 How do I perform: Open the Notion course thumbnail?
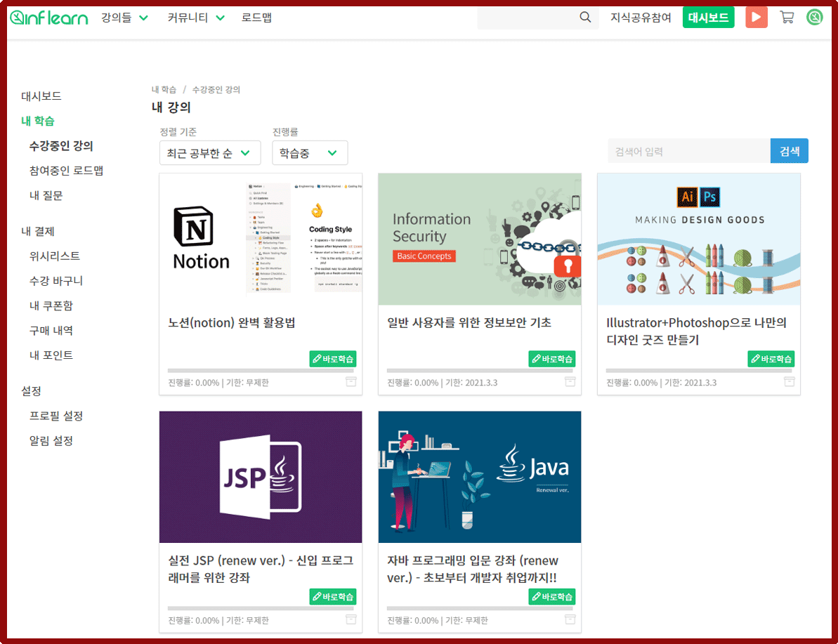pyautogui.click(x=261, y=239)
